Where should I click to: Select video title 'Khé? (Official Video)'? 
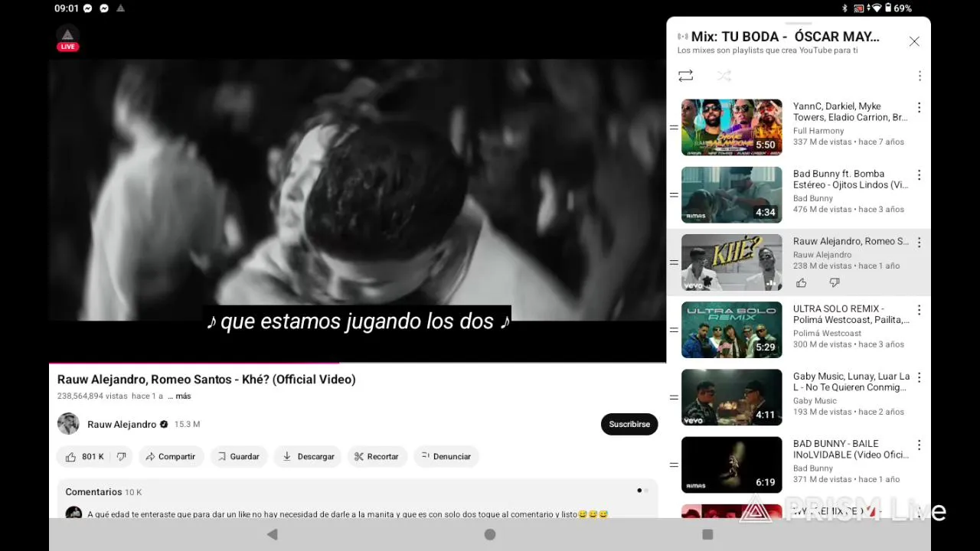pyautogui.click(x=299, y=380)
